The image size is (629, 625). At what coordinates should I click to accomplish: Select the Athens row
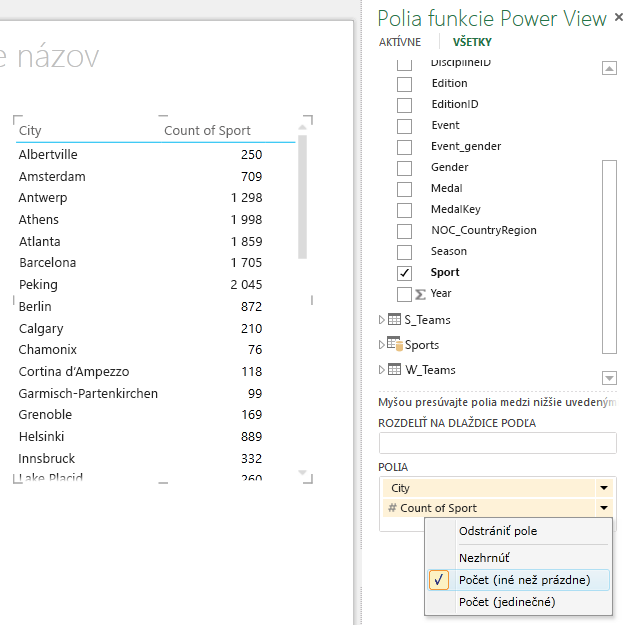pos(140,219)
